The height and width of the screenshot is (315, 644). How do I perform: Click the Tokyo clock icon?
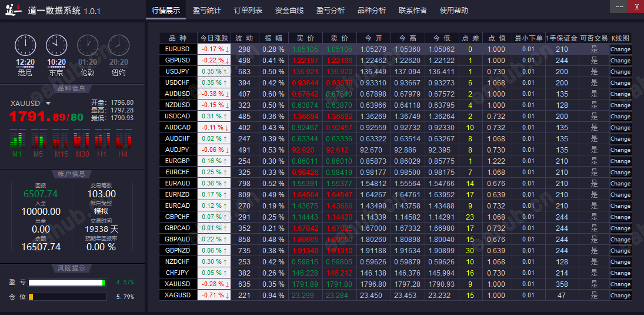pos(56,45)
